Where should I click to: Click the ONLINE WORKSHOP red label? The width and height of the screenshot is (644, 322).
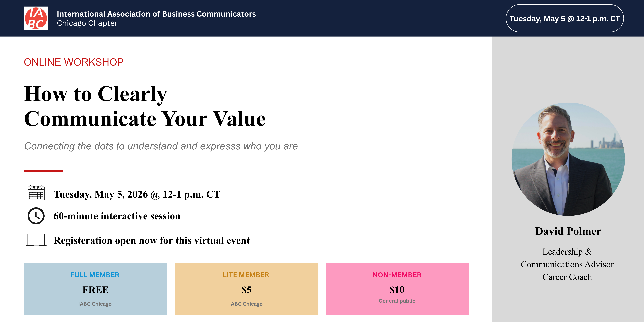point(74,62)
